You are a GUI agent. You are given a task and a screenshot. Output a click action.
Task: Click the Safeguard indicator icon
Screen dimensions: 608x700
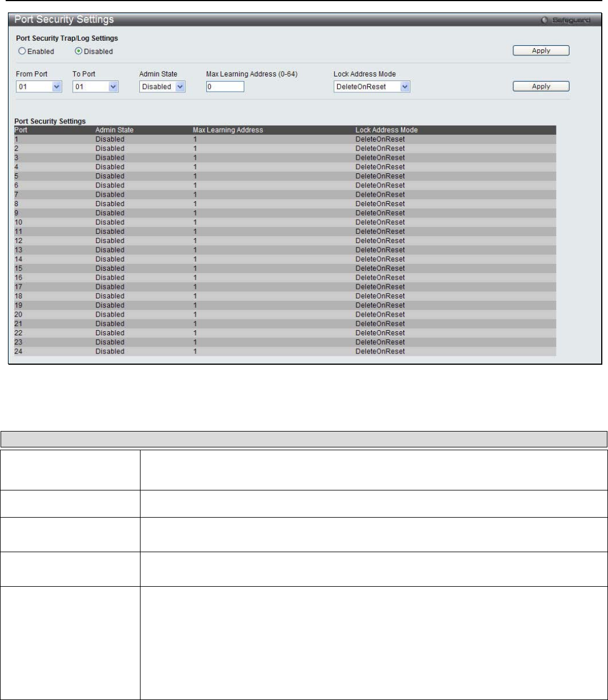click(545, 20)
